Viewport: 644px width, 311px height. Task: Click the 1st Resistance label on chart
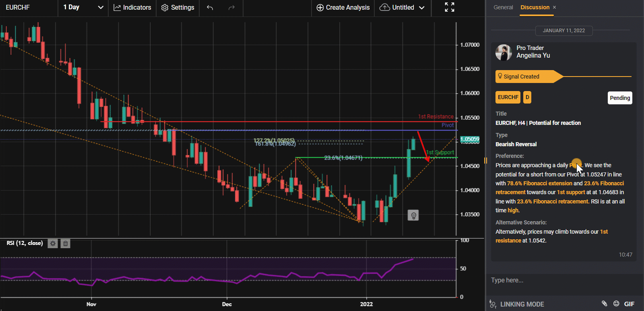click(x=436, y=116)
